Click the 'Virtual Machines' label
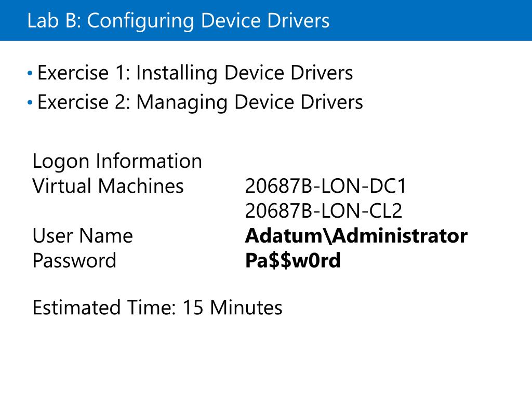Viewport: 532px width, 399px height. pos(108,186)
